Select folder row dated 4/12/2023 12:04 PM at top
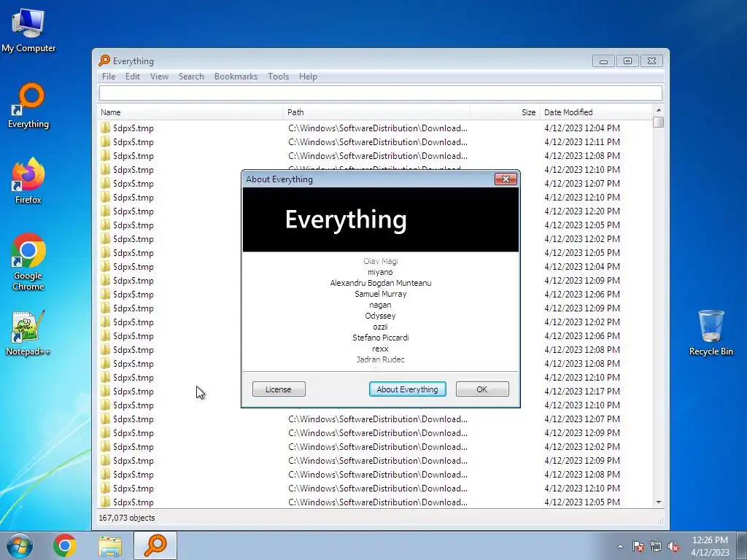Viewport: 747px width, 560px height. coord(375,128)
